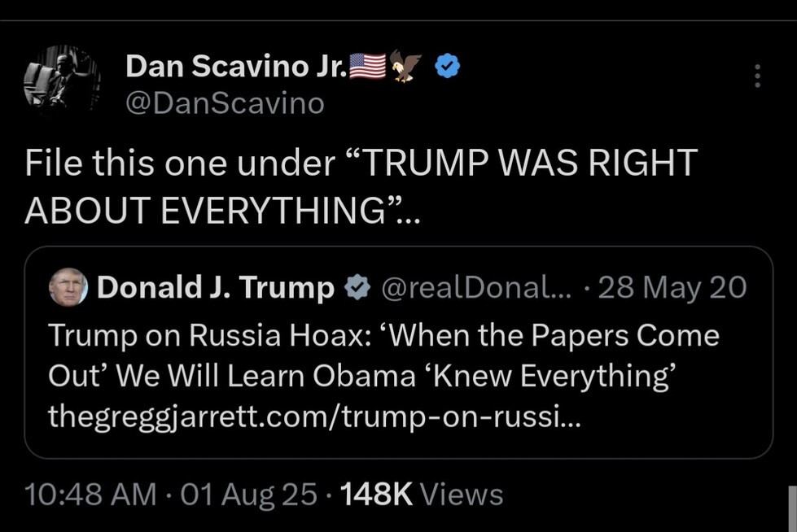Click the @realDonal... handle in quoted tweet
Screen dimensions: 797x532
coord(476,287)
